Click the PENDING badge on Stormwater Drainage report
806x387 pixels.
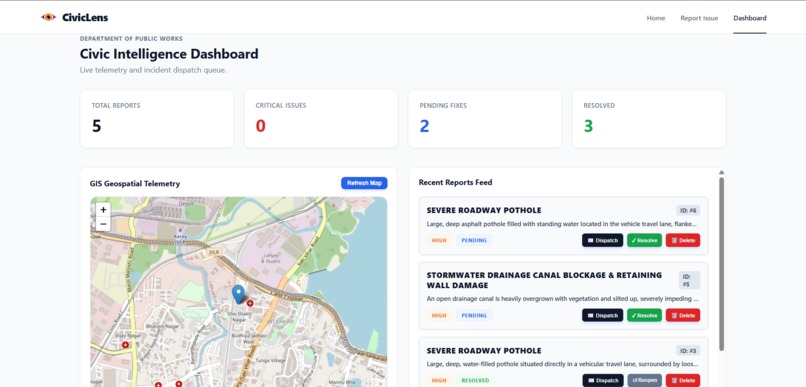[474, 315]
